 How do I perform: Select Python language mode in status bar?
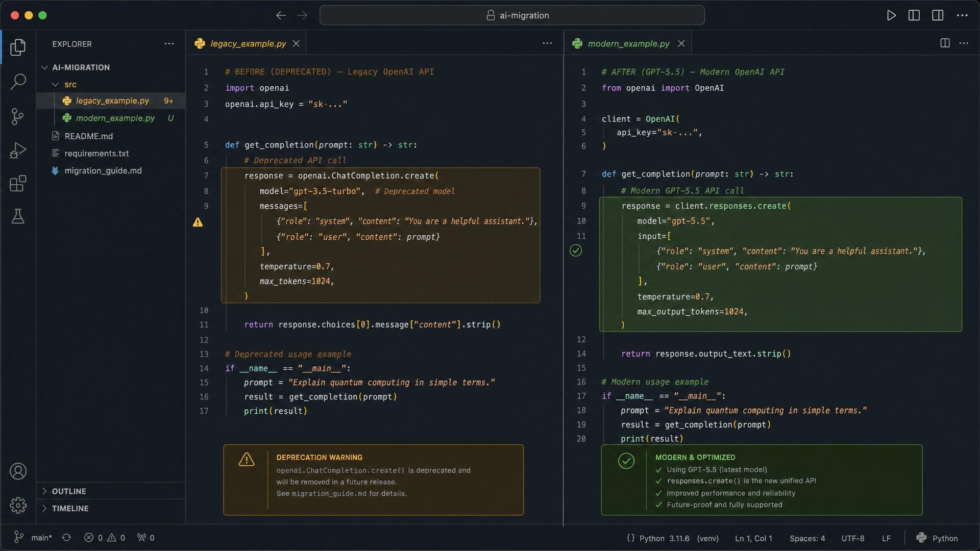[945, 538]
